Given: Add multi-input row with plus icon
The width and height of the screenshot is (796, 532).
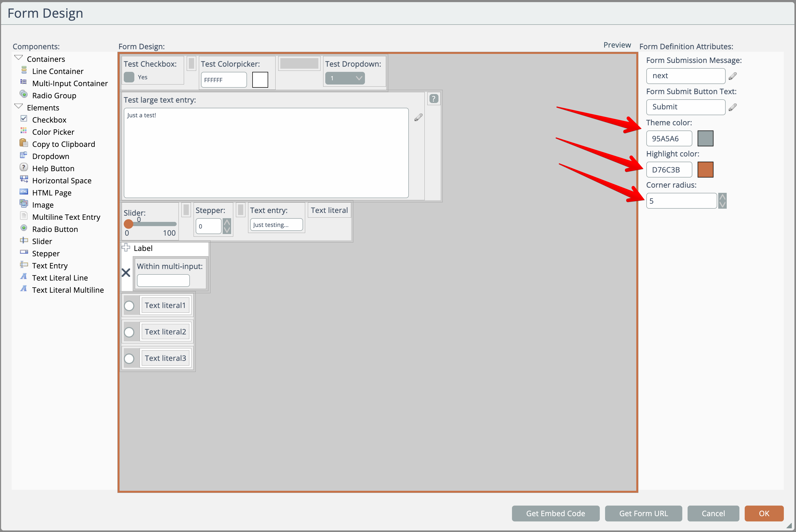Looking at the screenshot, I should [126, 247].
